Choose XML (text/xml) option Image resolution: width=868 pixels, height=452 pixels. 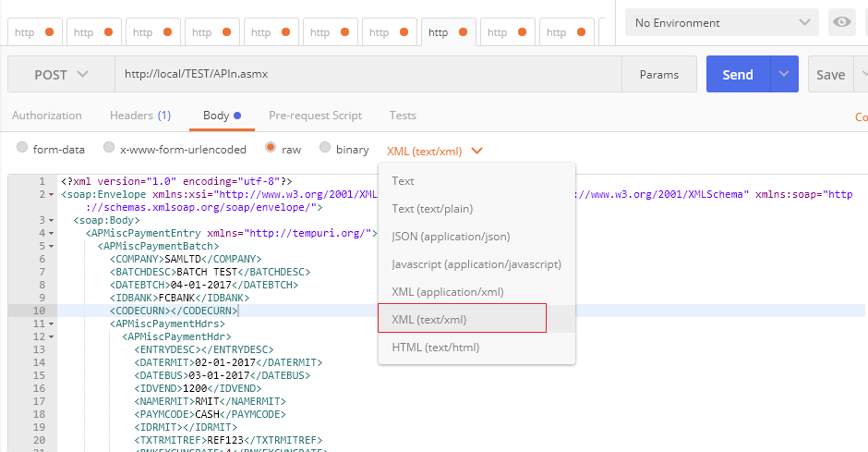pyautogui.click(x=476, y=319)
